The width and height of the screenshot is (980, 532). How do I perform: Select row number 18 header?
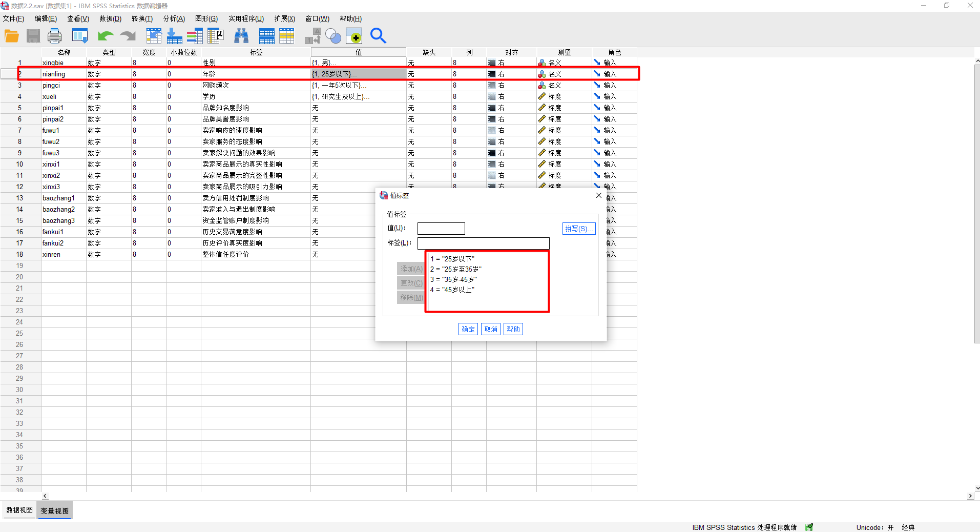[20, 254]
